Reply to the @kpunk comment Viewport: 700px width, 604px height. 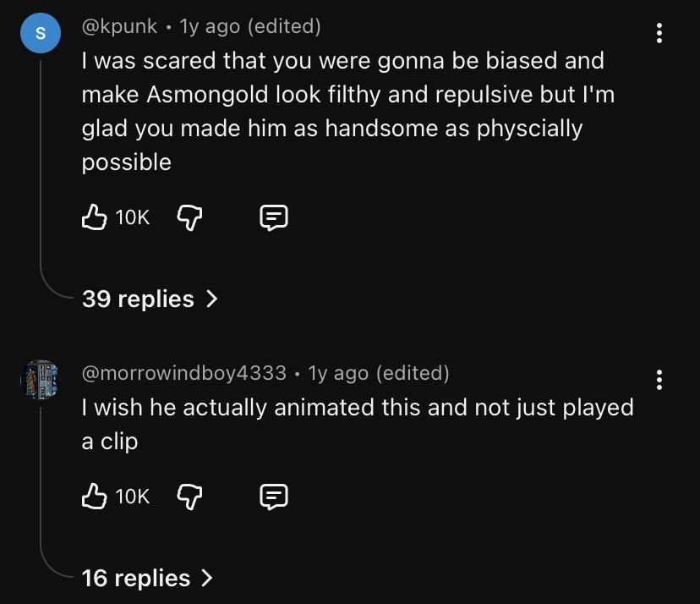point(274,217)
